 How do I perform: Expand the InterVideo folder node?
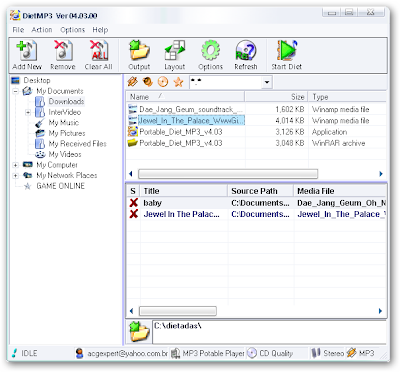point(28,112)
